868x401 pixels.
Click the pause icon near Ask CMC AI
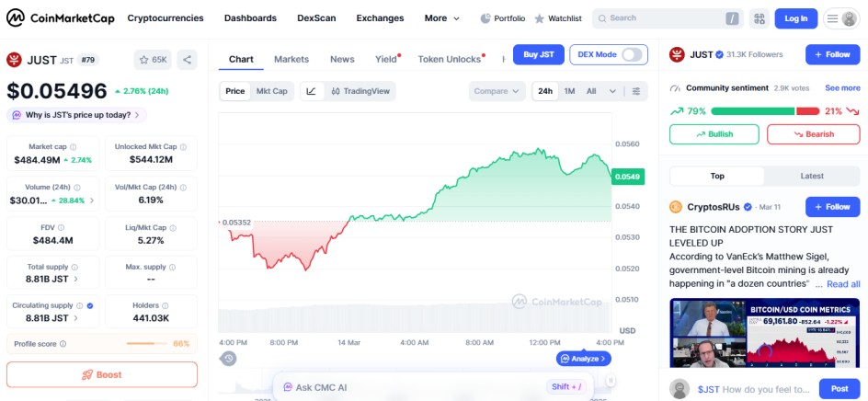(611, 380)
